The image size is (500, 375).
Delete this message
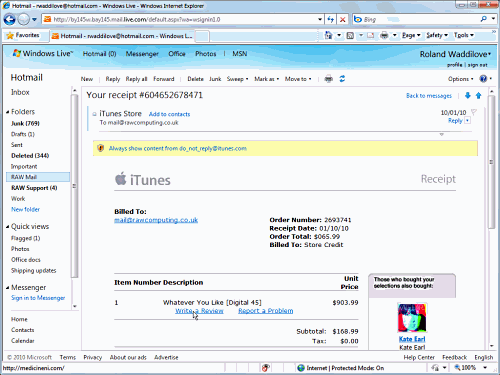(x=195, y=79)
